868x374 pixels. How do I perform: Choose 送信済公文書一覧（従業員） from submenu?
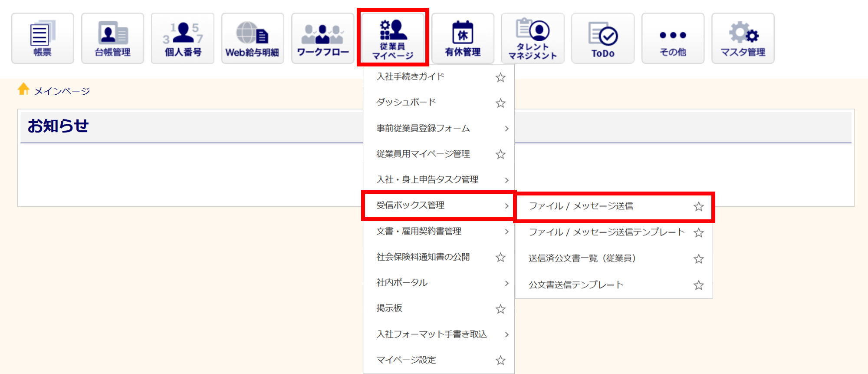pos(582,258)
